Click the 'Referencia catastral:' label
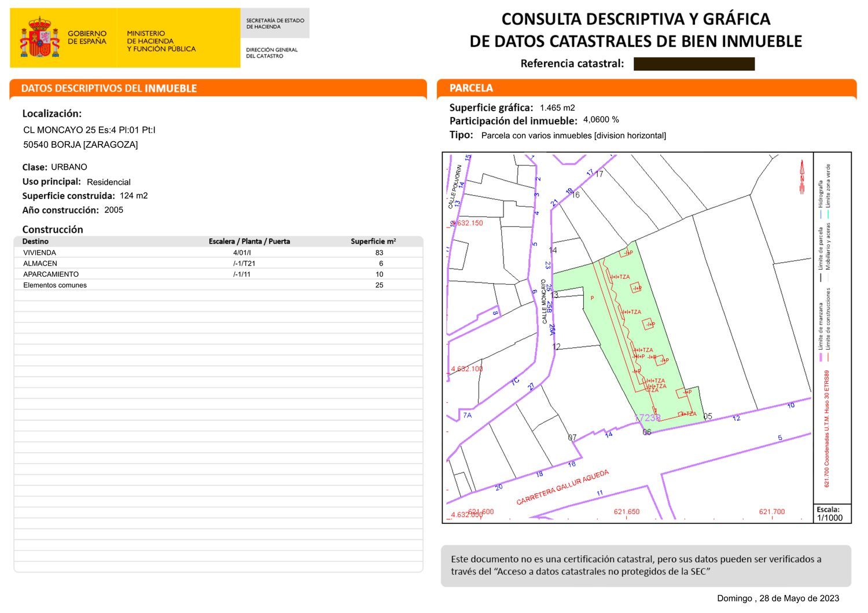Screen dimensions: 868x613 tap(572, 64)
